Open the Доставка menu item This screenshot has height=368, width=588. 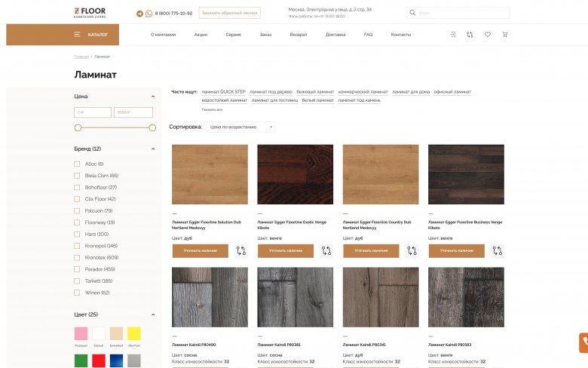(335, 35)
